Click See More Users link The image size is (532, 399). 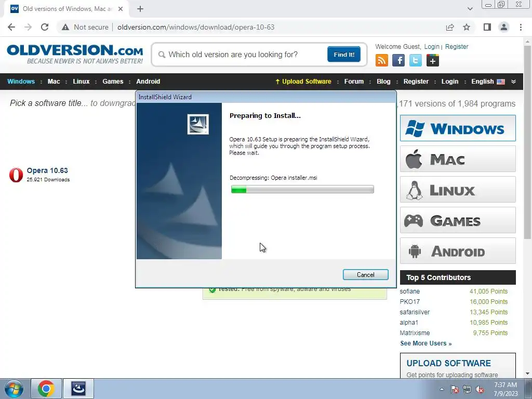[x=426, y=343]
